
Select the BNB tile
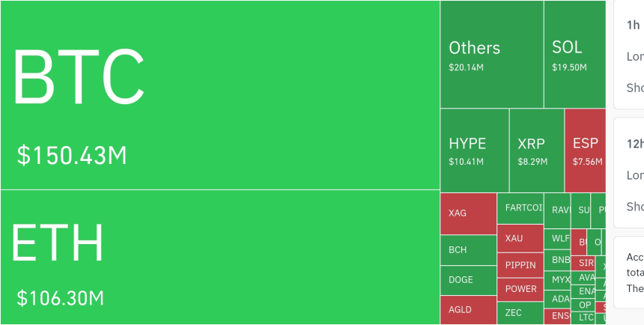[560, 260]
